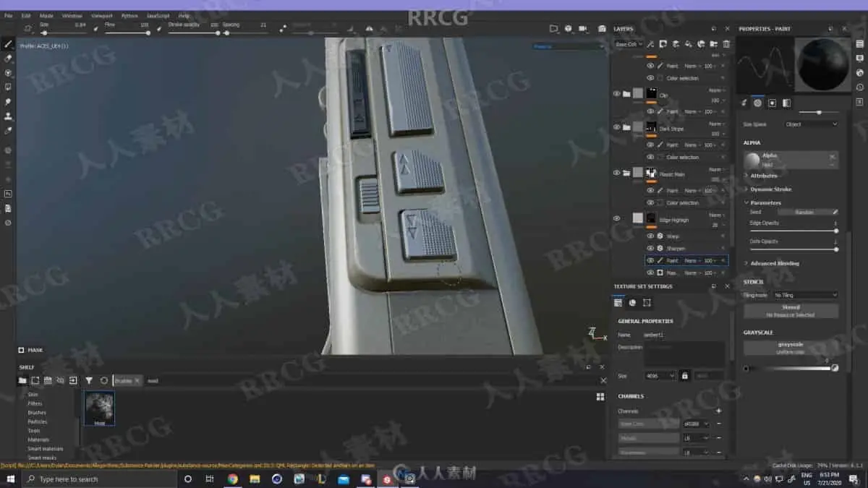Open Display Settings icon in right dock
Viewport: 868px width, 488px height.
[859, 59]
